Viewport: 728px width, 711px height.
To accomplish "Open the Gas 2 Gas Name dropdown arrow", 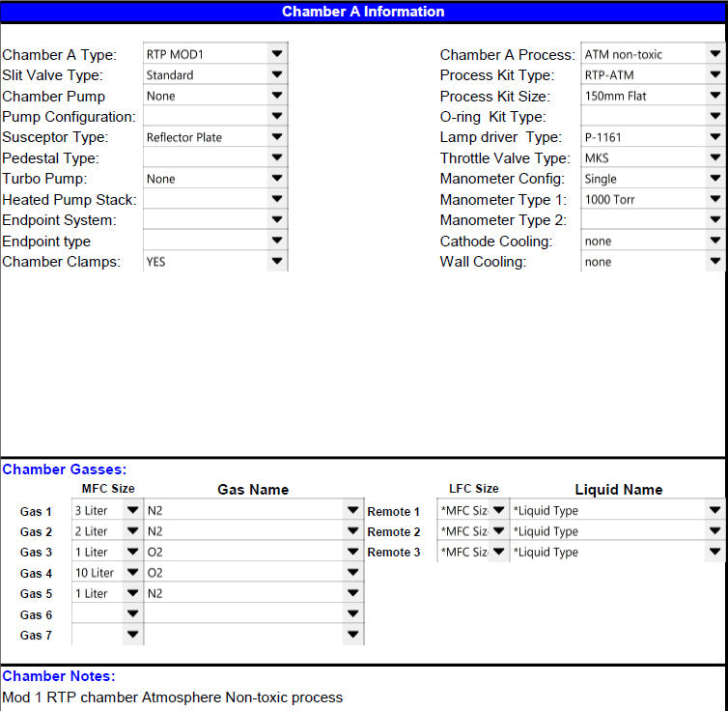I will (x=352, y=530).
